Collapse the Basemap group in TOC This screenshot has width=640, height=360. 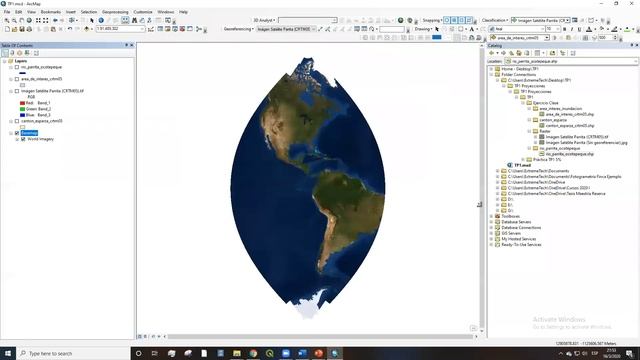tap(11, 133)
